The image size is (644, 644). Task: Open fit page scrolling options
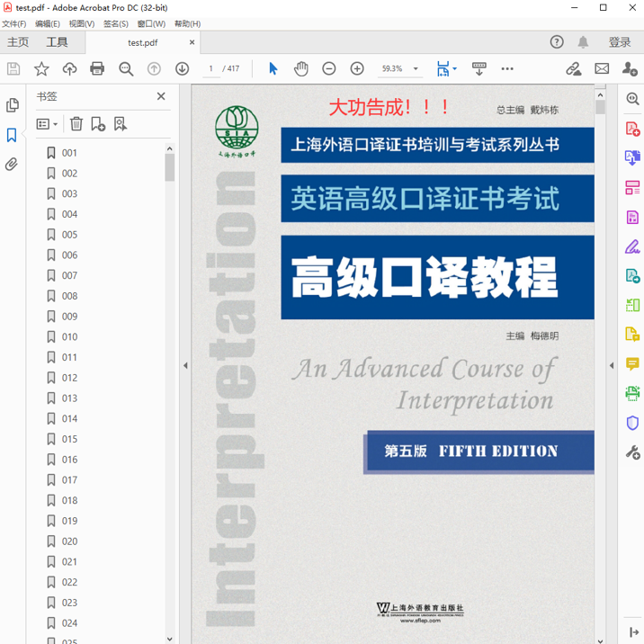coord(447,68)
